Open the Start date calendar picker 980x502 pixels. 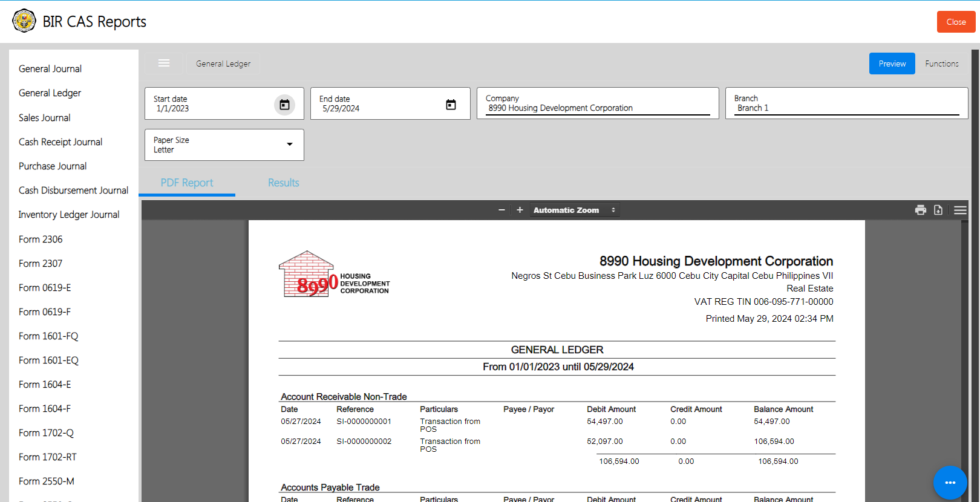284,105
